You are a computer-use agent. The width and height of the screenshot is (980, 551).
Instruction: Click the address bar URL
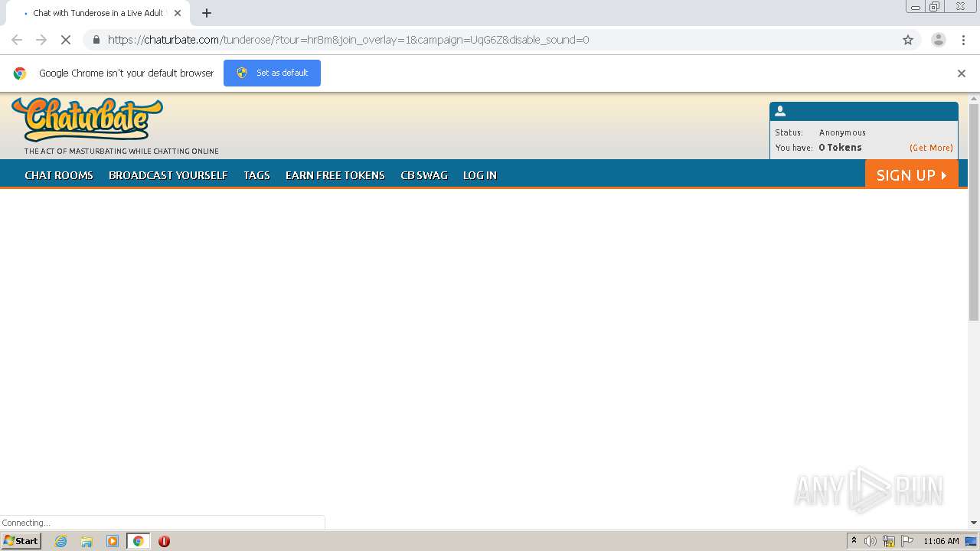point(348,40)
